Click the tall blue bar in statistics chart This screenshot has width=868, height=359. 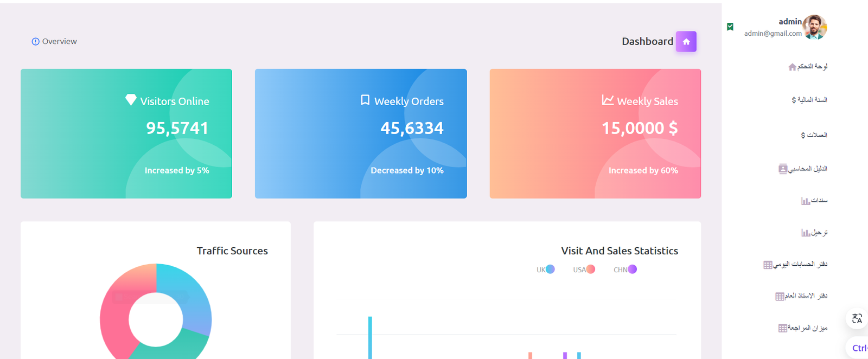(x=370, y=336)
